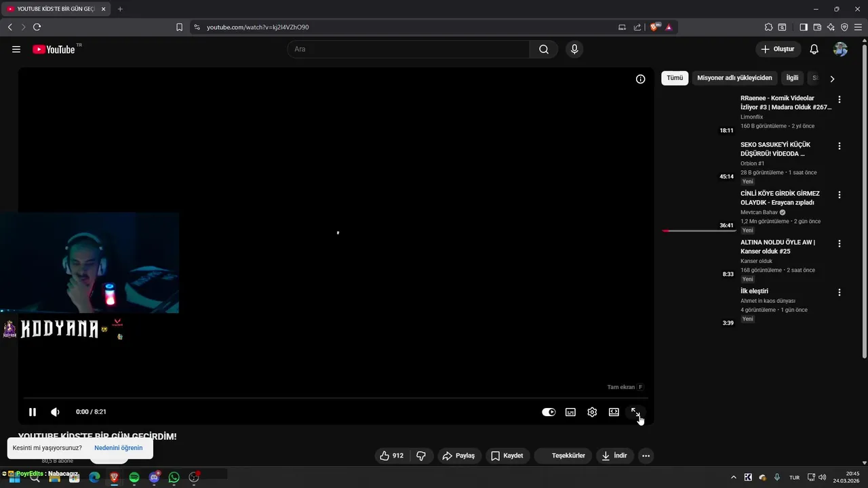The height and width of the screenshot is (488, 868).
Task: Dislike the video
Action: [x=421, y=456]
